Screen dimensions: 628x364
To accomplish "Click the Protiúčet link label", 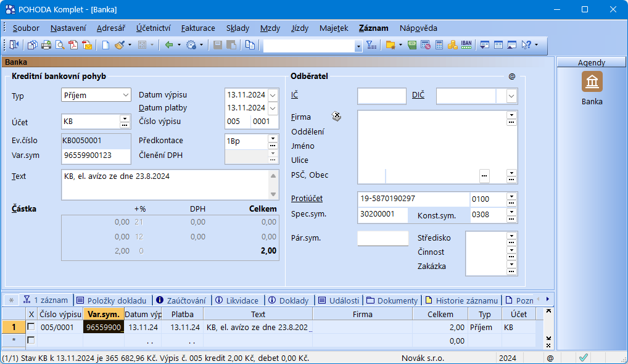I will pyautogui.click(x=307, y=199).
